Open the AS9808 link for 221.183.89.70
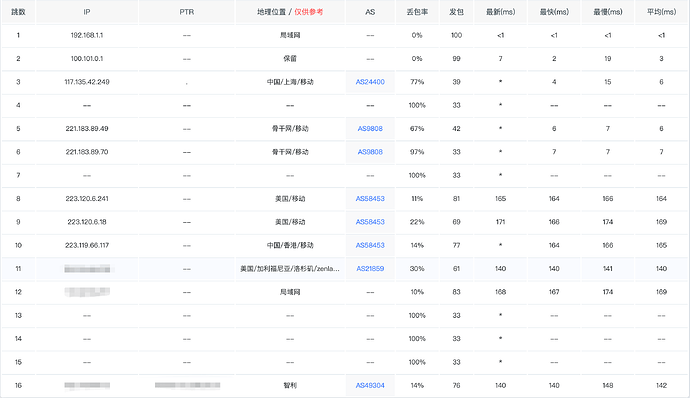The height and width of the screenshot is (398, 690). (x=370, y=152)
